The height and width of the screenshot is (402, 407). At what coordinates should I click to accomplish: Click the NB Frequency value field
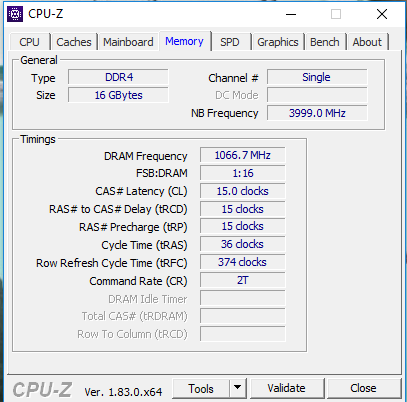(317, 113)
